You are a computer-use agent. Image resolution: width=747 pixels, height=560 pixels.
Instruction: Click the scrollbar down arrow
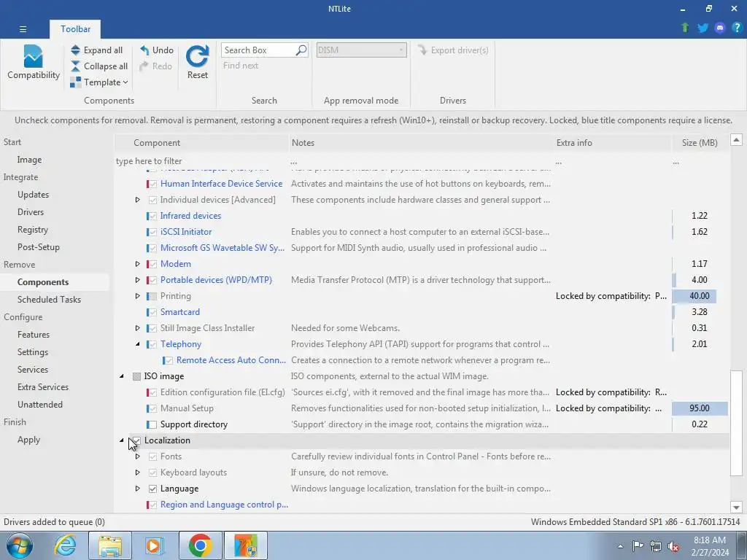[736, 507]
